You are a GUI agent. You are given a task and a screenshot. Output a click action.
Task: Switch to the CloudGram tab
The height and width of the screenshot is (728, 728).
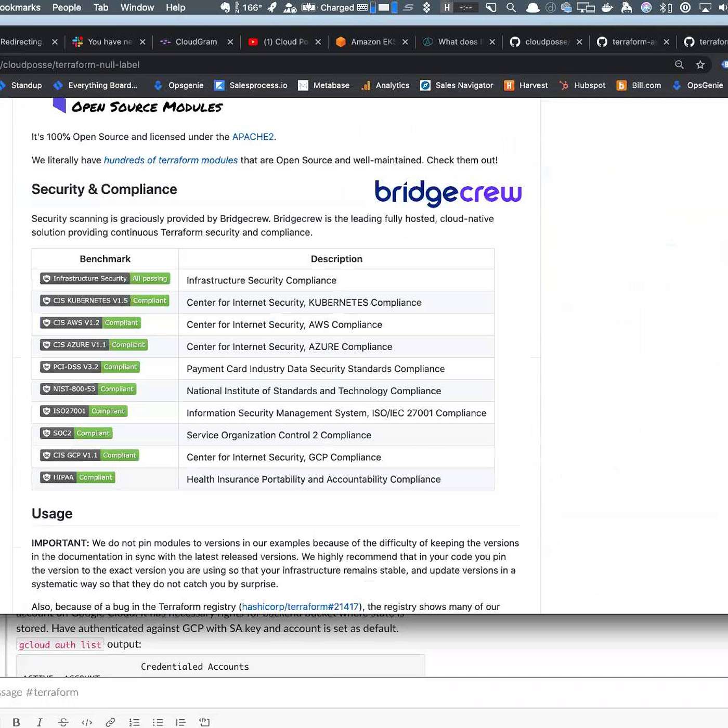click(x=197, y=42)
